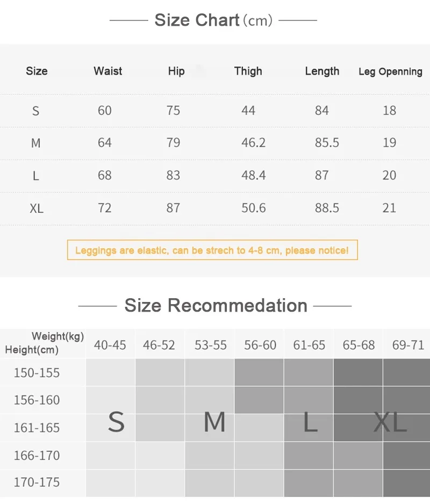Select the 56-60 weight column
Screen dimensions: 430x504
[260, 345]
